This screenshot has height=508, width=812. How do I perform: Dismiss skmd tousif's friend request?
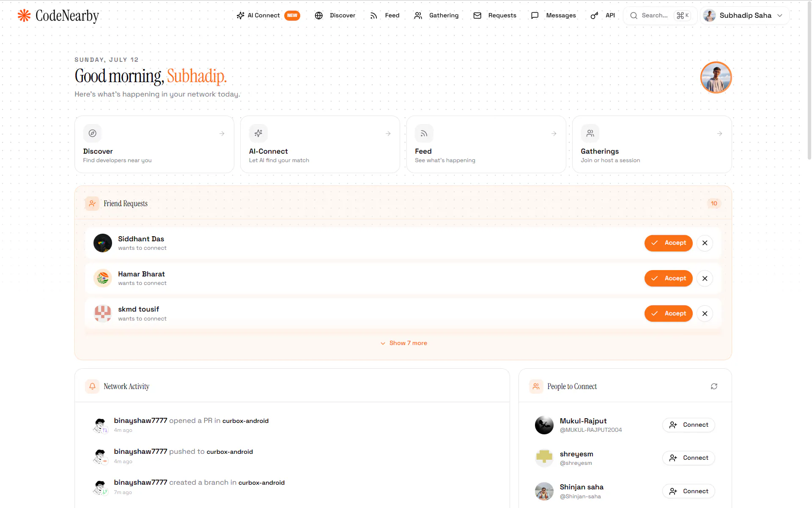pyautogui.click(x=705, y=314)
